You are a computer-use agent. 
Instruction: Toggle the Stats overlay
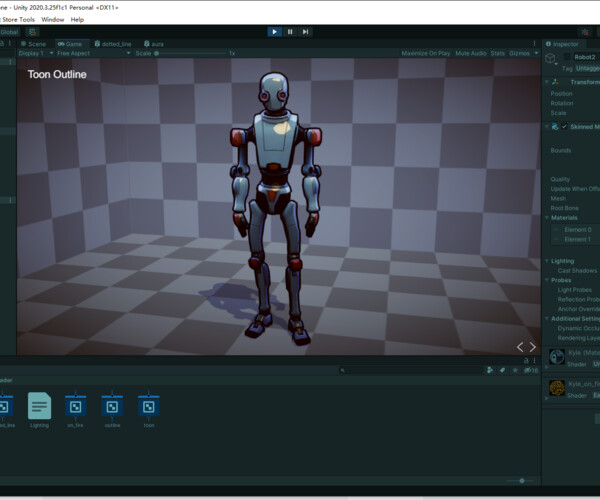(497, 53)
